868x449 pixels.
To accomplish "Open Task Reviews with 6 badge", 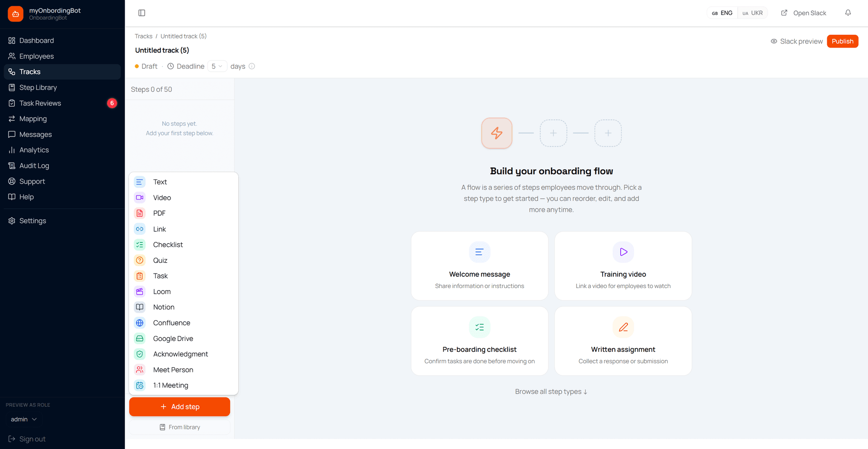I will tap(62, 103).
